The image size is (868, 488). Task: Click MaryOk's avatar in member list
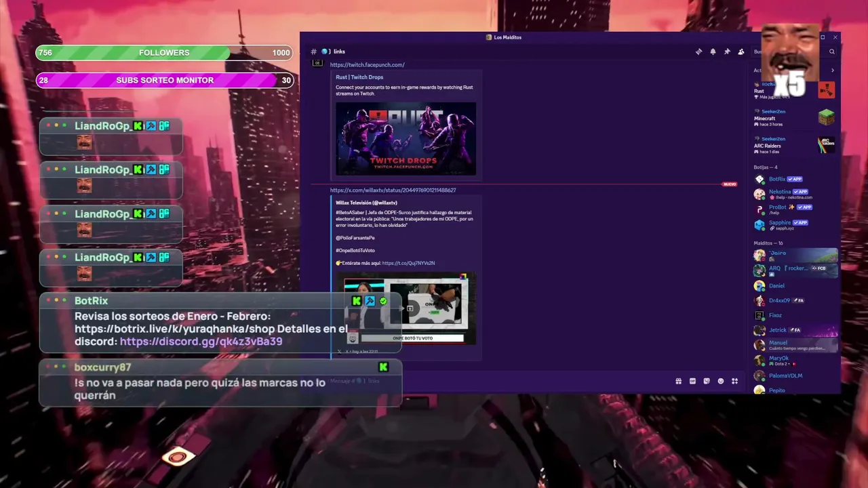(x=759, y=361)
